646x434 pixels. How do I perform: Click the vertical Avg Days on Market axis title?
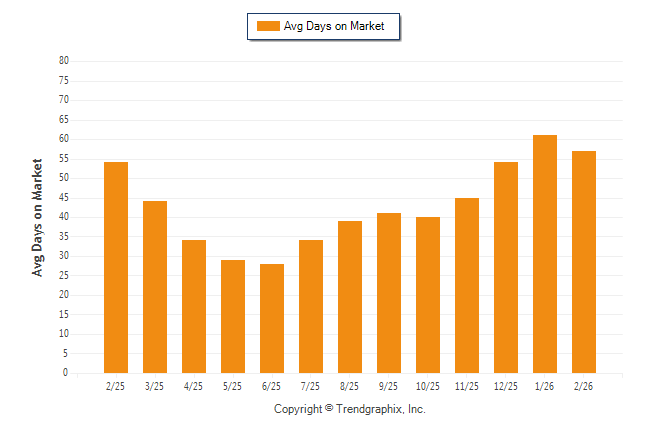point(38,217)
